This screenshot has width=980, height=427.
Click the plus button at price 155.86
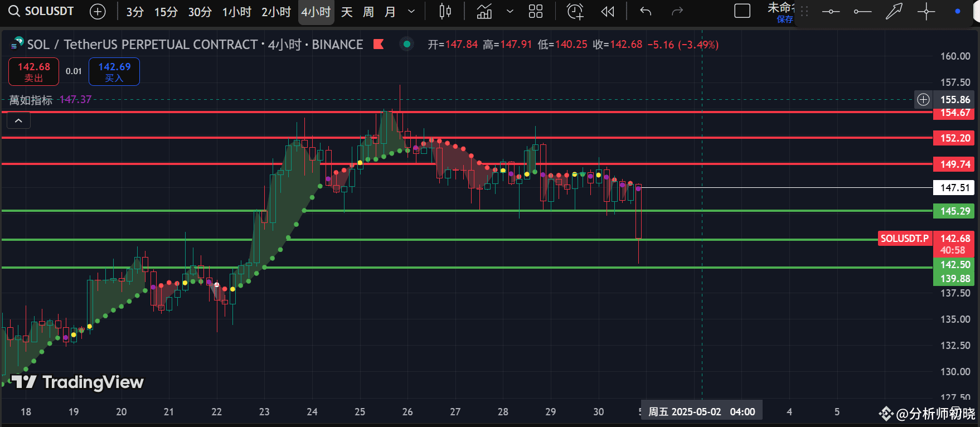tap(924, 100)
